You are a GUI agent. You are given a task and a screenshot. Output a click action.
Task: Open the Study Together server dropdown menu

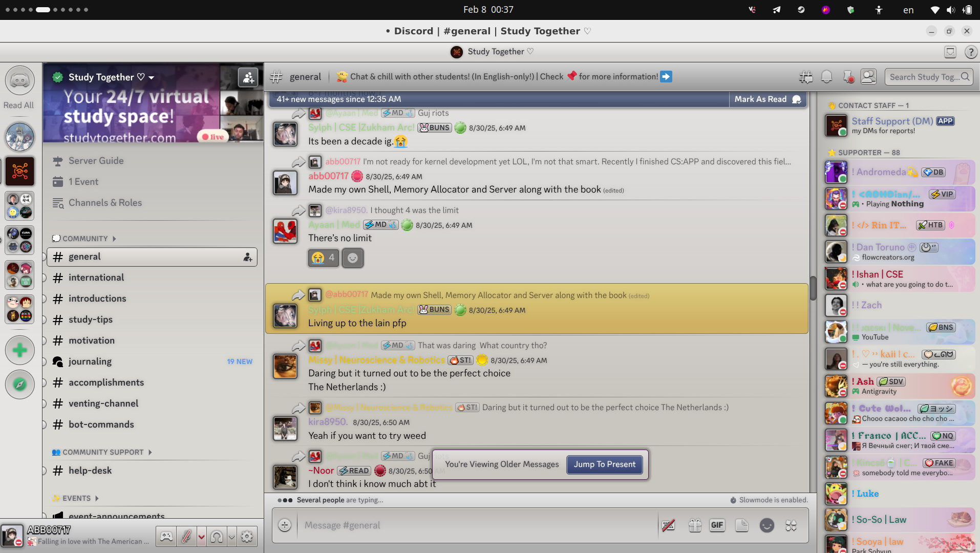tap(152, 77)
